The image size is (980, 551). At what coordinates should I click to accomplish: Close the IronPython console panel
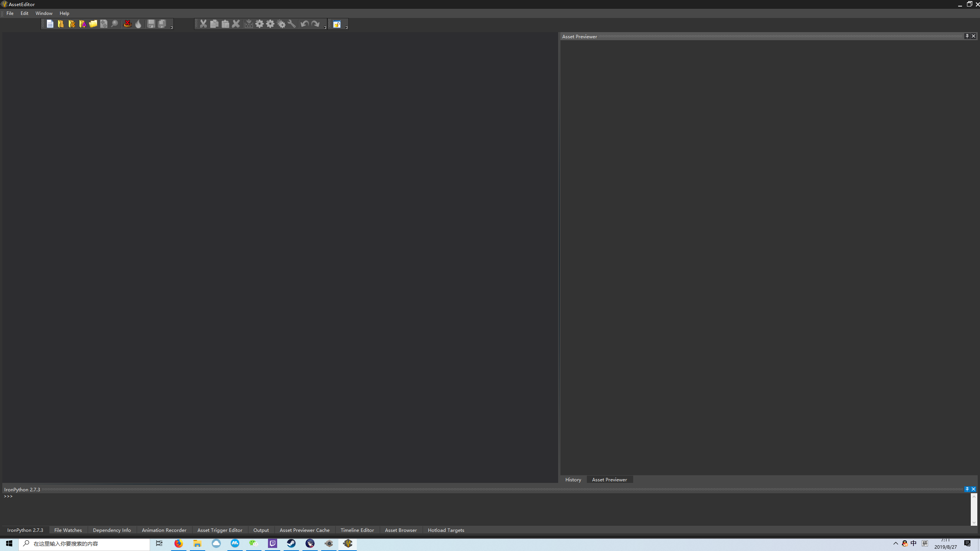pyautogui.click(x=973, y=489)
